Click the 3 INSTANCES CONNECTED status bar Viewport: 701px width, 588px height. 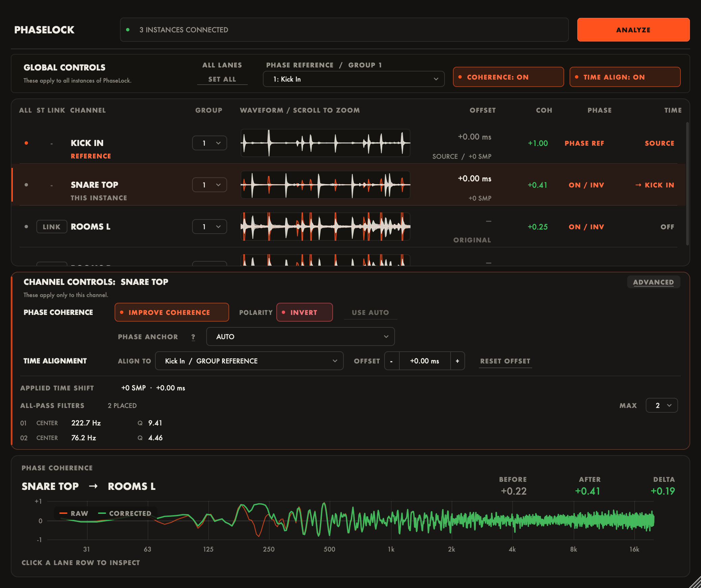pyautogui.click(x=344, y=30)
